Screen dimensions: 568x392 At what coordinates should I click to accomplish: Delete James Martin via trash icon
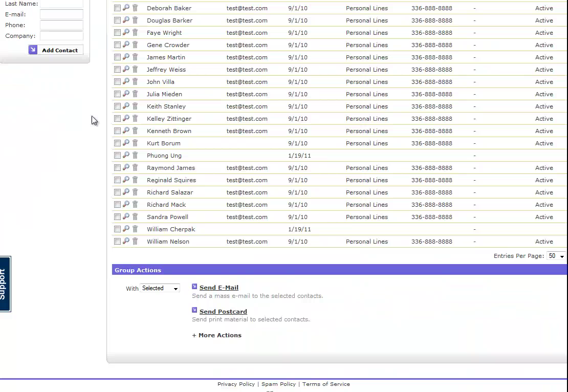[x=135, y=57]
